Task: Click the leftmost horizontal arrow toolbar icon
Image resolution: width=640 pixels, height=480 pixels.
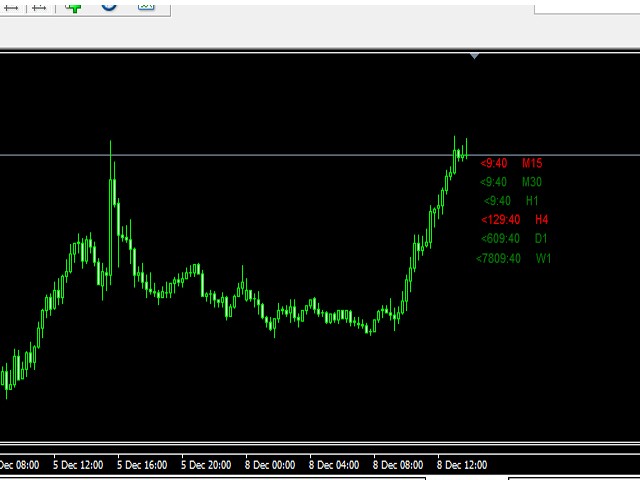Action: [x=9, y=7]
